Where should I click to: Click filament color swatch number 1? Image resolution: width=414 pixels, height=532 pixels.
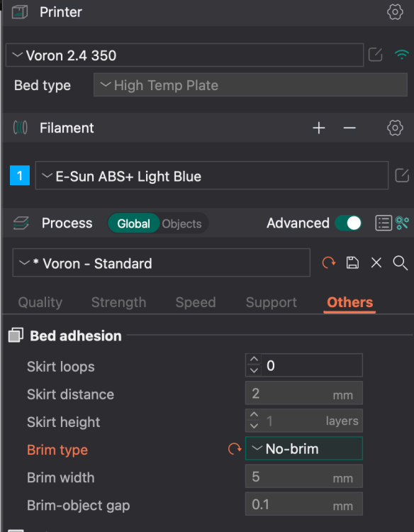pos(20,175)
